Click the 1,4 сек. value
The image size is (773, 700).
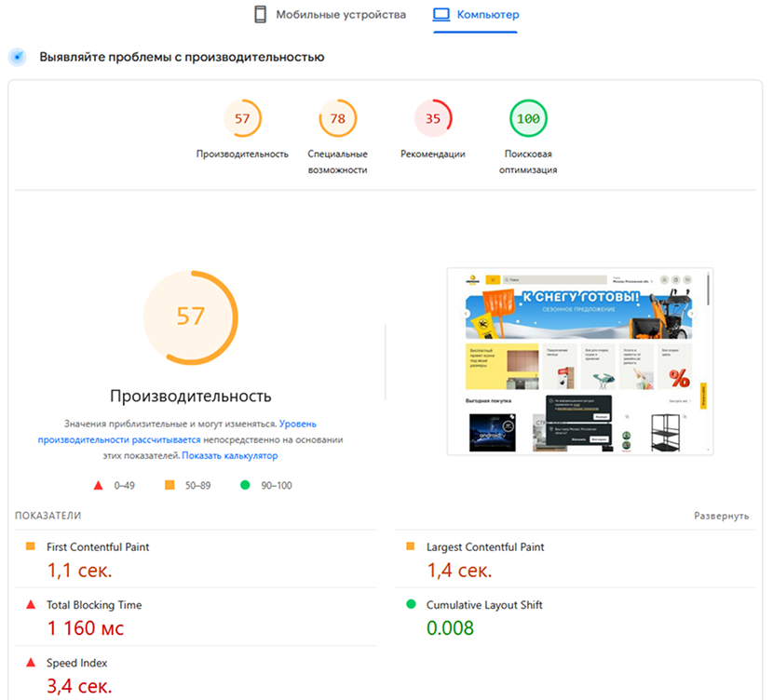point(459,571)
